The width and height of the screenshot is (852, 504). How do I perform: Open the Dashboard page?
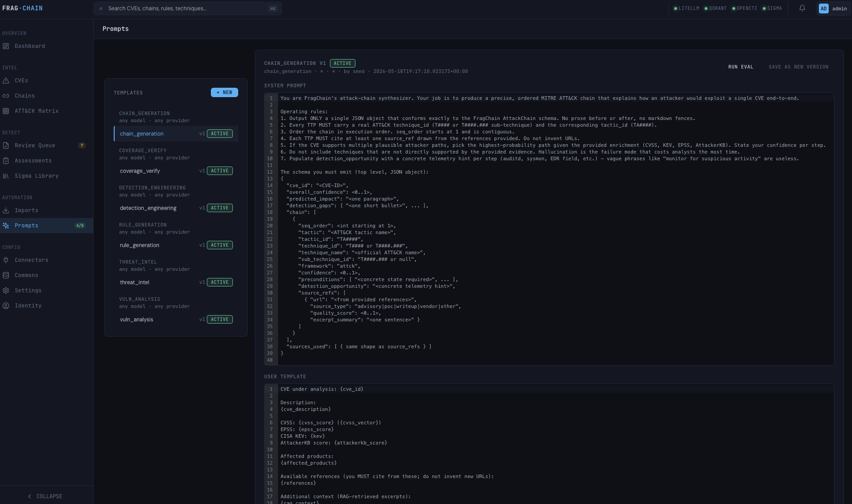(47, 46)
